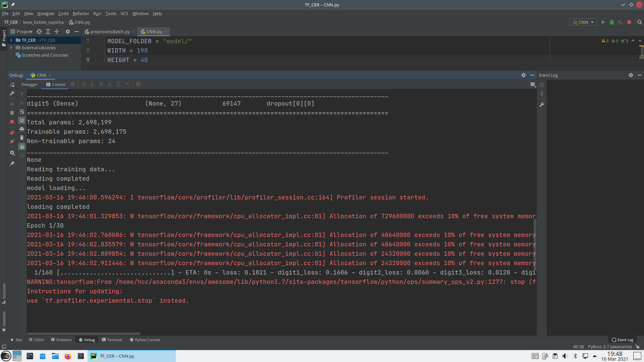The width and height of the screenshot is (644, 362).
Task: Open Evaluate Expression calculator icon
Action: pos(138,84)
